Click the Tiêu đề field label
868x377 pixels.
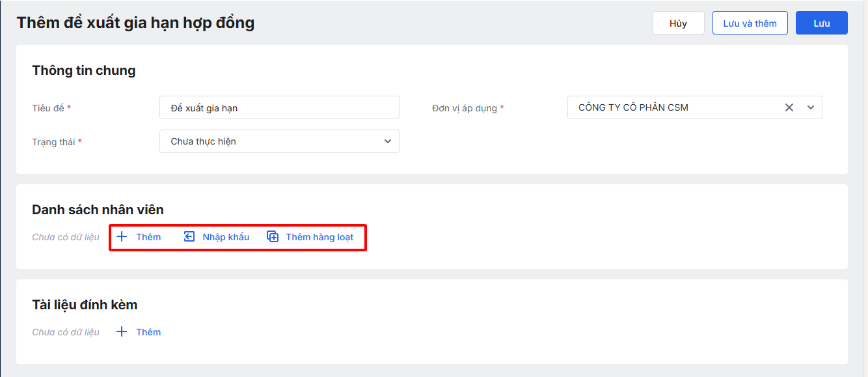(48, 108)
